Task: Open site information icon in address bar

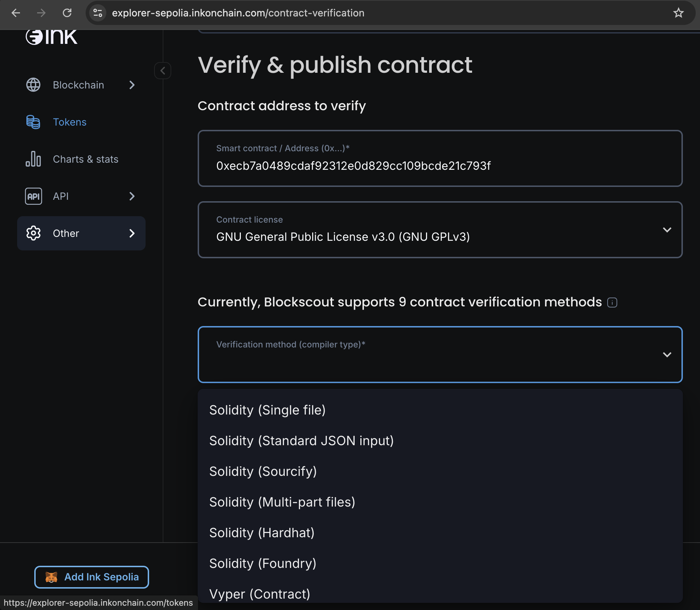Action: pyautogui.click(x=98, y=13)
